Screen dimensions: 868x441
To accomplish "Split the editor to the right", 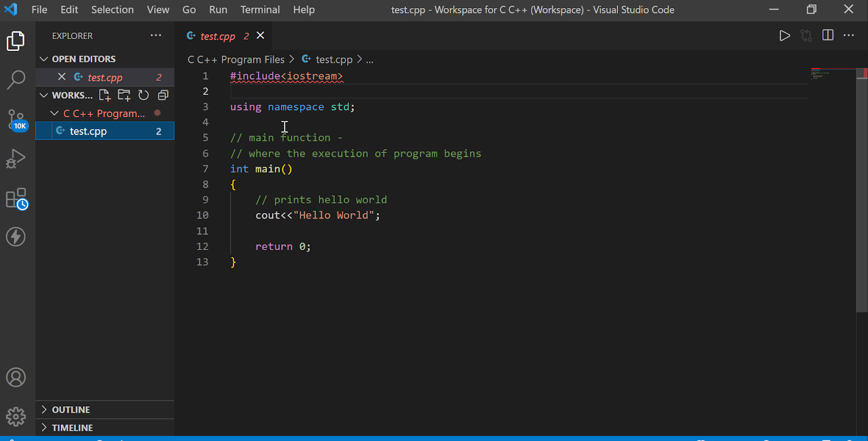I will coord(828,36).
